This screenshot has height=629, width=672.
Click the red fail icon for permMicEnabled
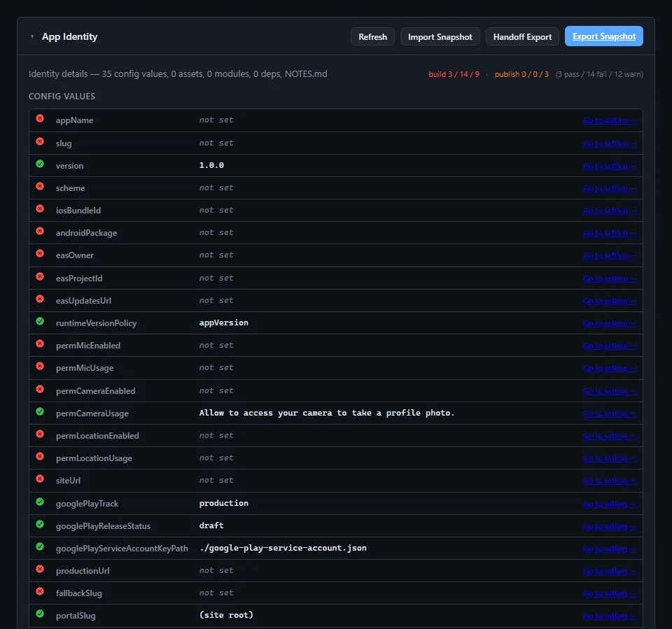click(x=40, y=344)
